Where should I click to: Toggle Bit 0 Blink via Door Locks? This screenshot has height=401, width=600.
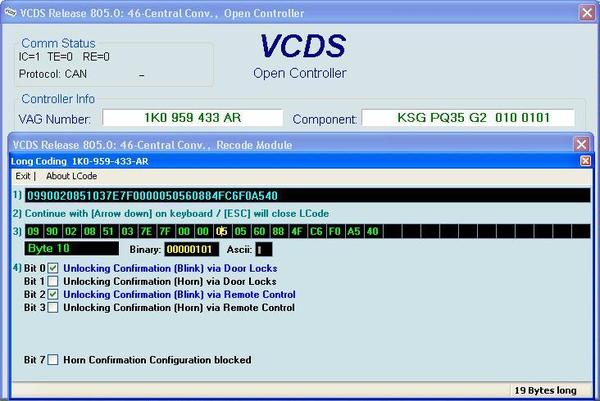[53, 268]
